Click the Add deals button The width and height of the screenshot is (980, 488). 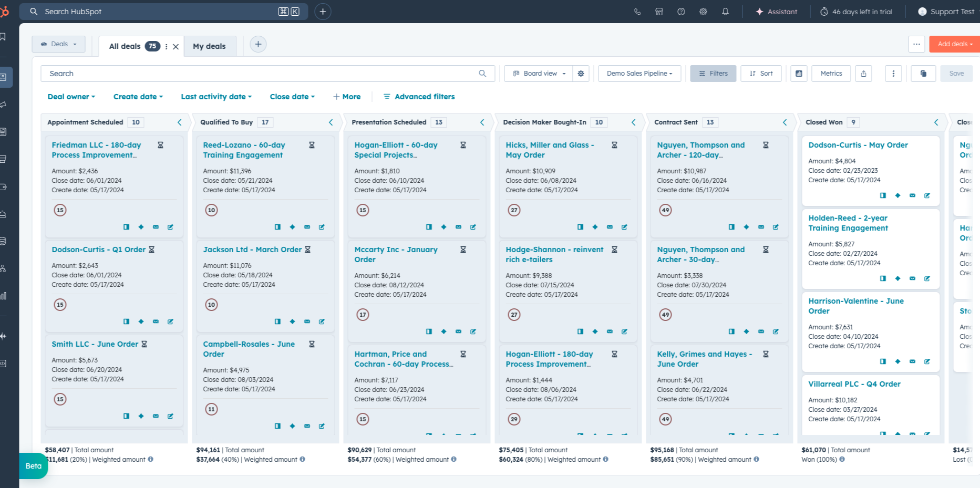click(x=953, y=44)
